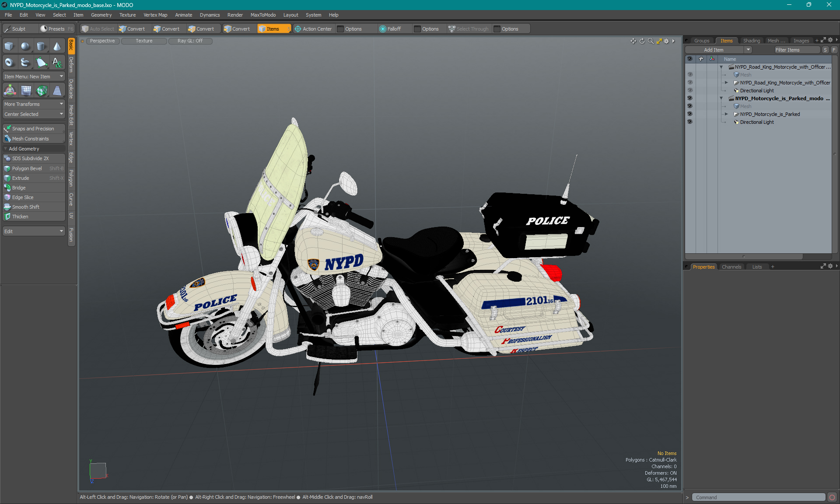840x504 pixels.
Task: Switch to the Shading tab
Action: point(751,41)
